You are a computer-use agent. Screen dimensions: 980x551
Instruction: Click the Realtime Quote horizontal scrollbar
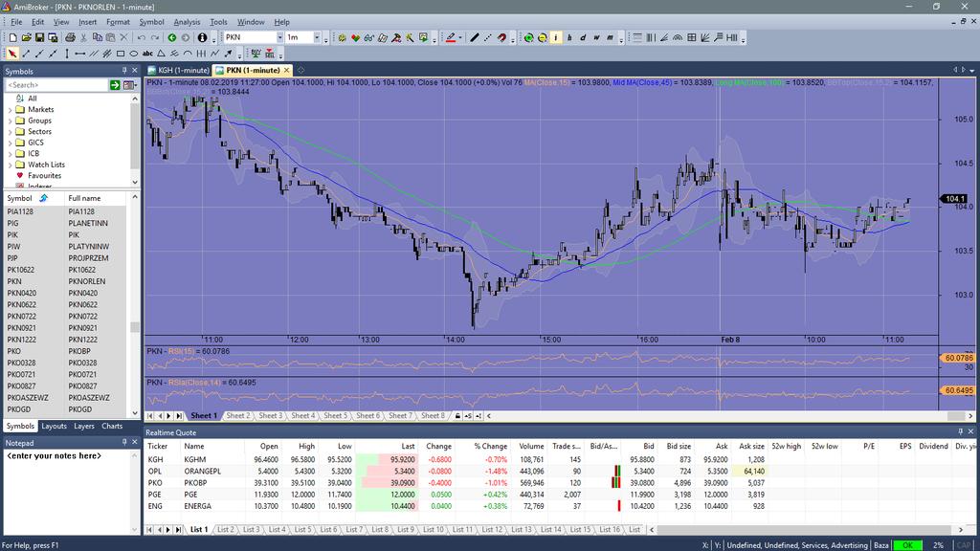click(x=806, y=529)
